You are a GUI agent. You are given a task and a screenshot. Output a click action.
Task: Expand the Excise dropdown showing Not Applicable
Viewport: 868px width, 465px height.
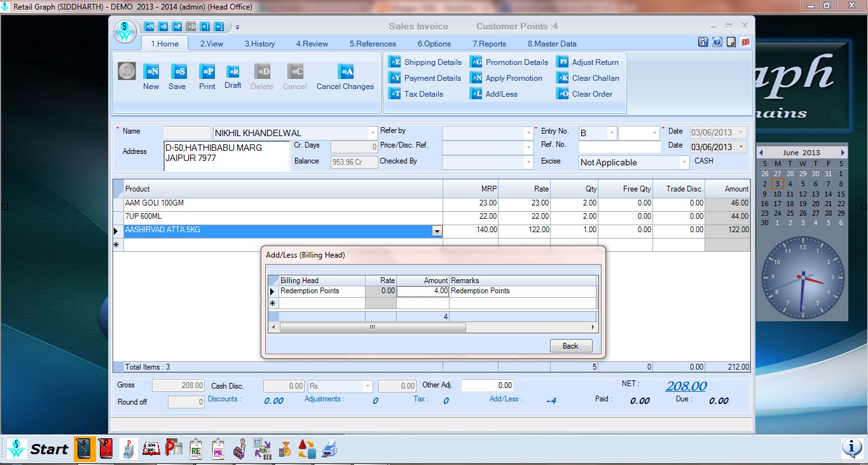tap(683, 162)
